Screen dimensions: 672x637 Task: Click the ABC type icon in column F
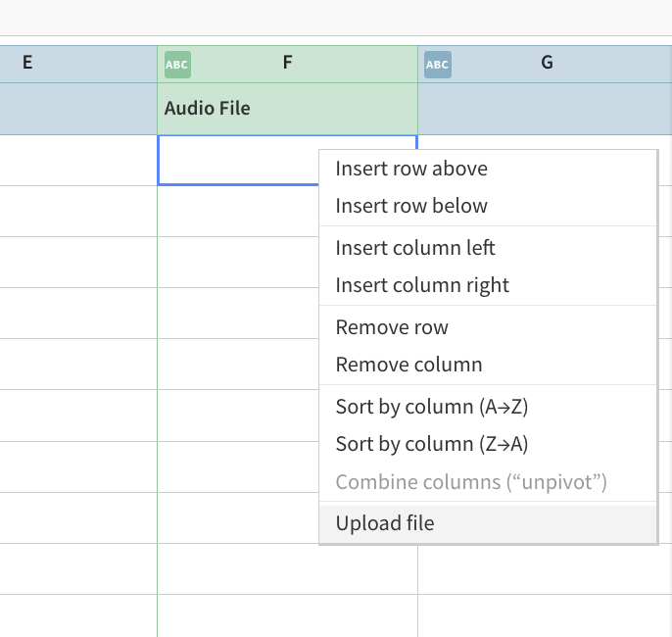pos(177,65)
